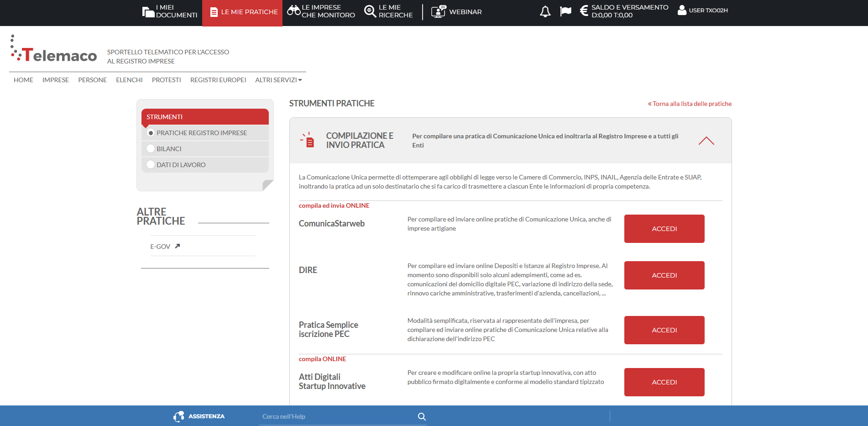Image resolution: width=868 pixels, height=426 pixels.
Task: Open the euro Saldo e Versamento icon
Action: click(x=584, y=11)
